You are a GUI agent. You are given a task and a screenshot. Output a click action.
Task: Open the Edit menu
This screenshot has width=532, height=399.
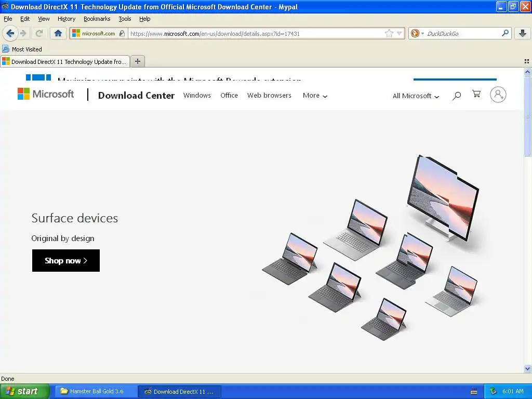pyautogui.click(x=25, y=19)
